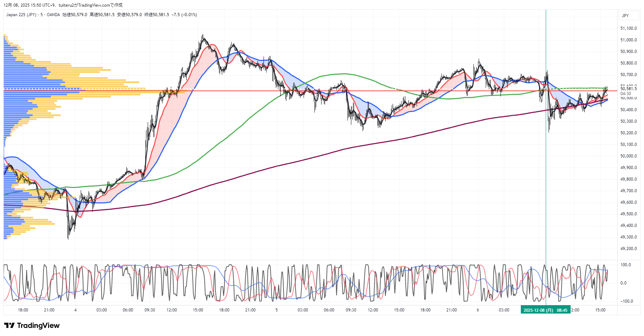Click the 09:30 label on time axis
Screen dimensions: 644x336
(x=150, y=310)
